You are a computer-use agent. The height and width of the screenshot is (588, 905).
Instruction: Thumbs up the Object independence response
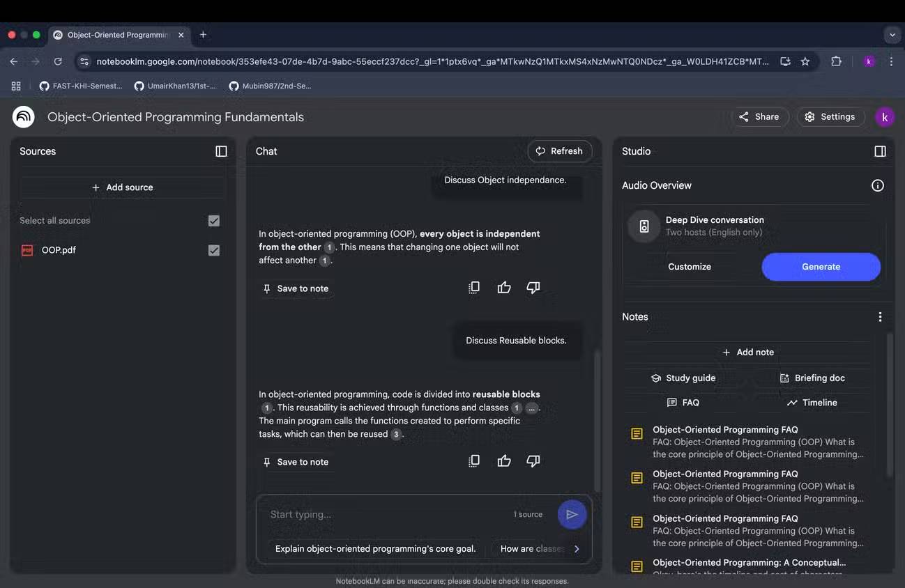(504, 287)
